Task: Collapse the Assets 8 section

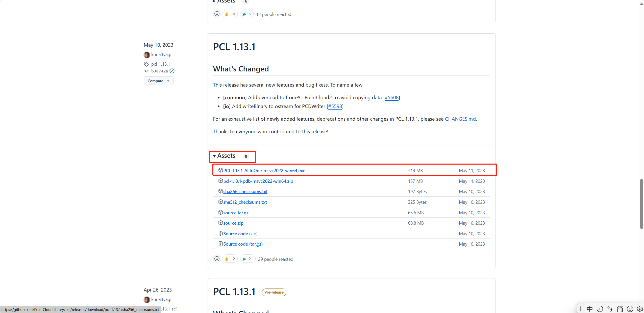Action: click(226, 156)
